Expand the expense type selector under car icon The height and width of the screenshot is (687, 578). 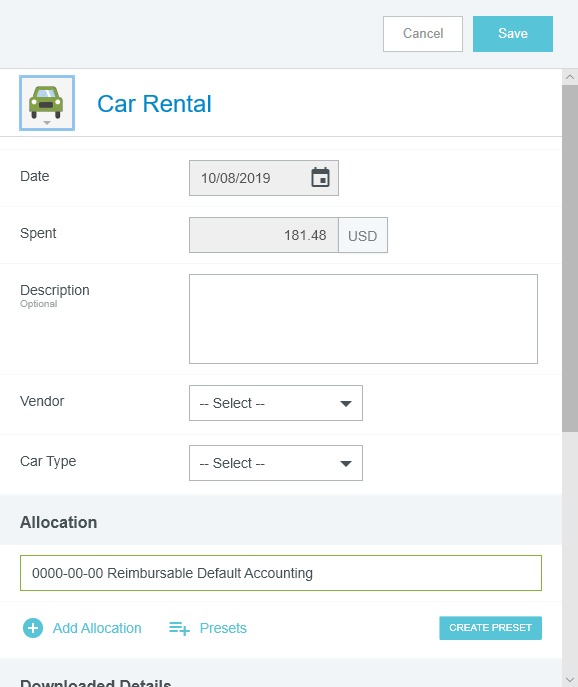47,123
